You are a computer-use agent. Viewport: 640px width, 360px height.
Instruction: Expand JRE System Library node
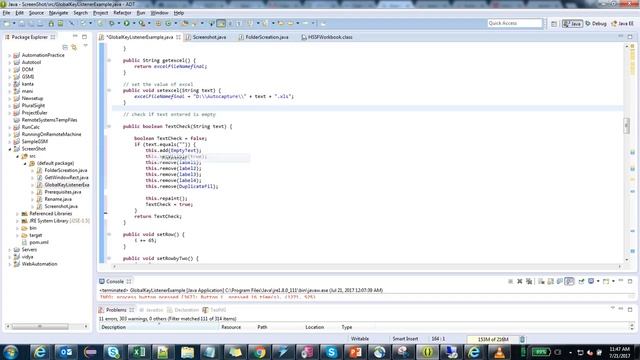[x=18, y=221]
